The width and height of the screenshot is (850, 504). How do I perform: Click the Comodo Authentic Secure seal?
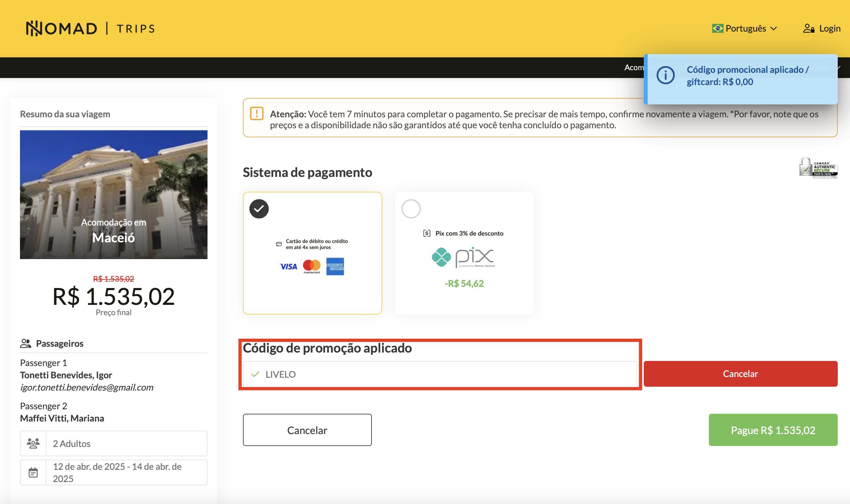pos(818,168)
